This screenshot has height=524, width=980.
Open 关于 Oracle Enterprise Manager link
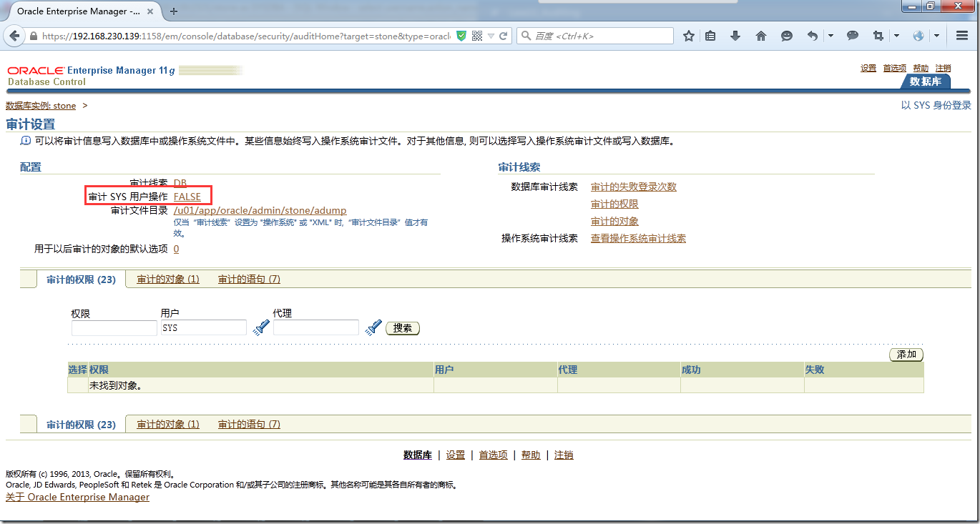[x=77, y=497]
